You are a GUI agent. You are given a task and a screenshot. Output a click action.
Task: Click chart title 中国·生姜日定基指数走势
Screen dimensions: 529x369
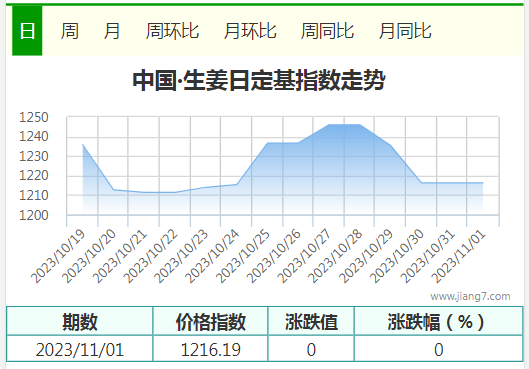pyautogui.click(x=259, y=80)
